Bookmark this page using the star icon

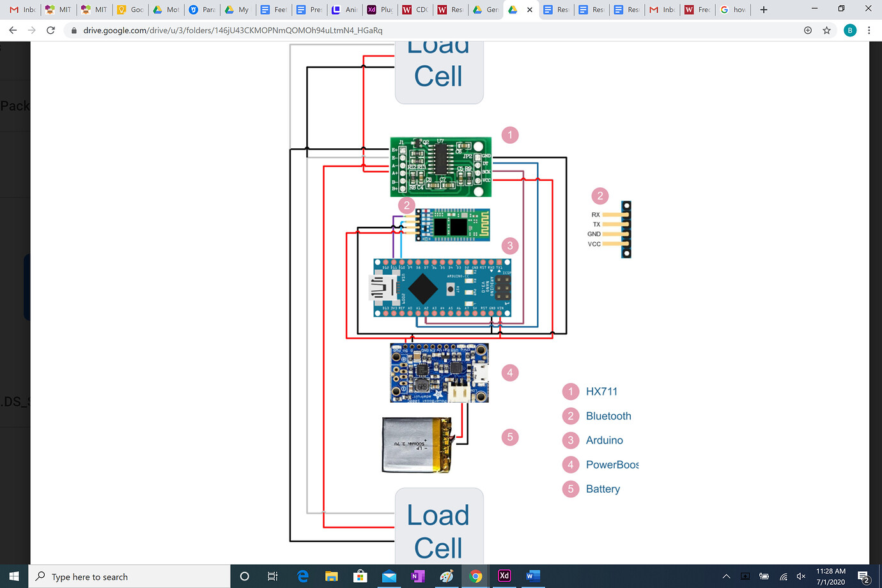(x=826, y=29)
